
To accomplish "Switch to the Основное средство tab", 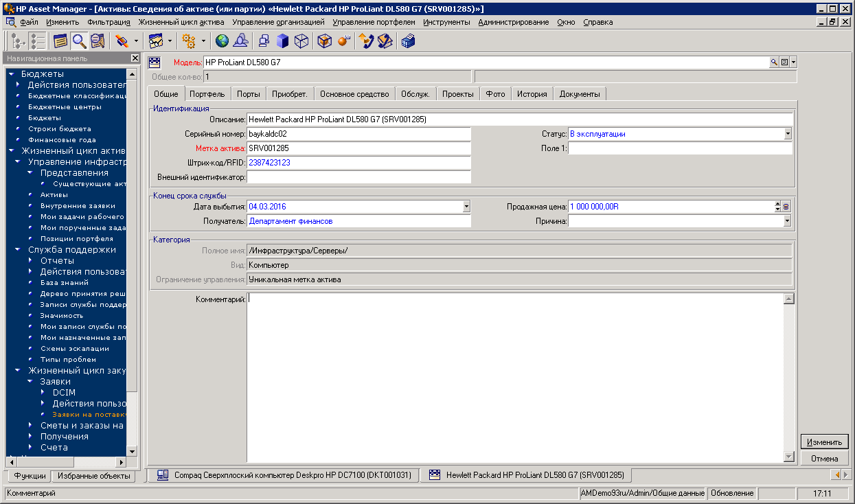I will point(354,94).
